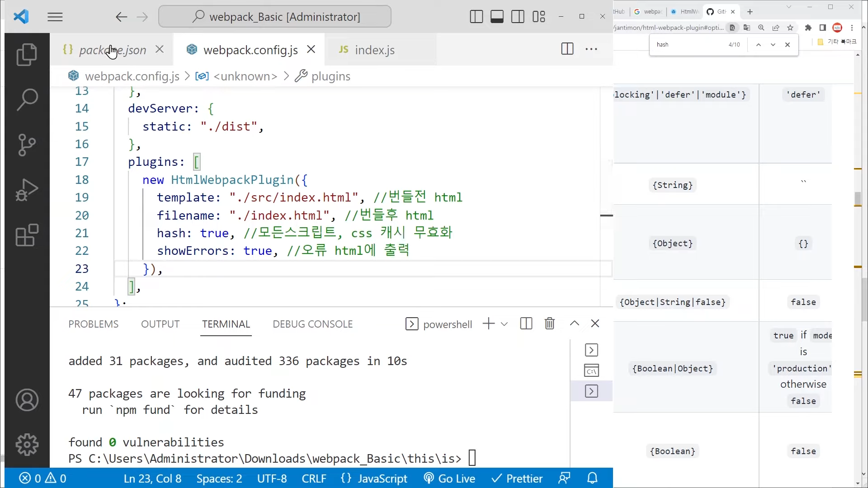868x488 pixels.
Task: Open the Accounts menu icon
Action: [x=27, y=400]
